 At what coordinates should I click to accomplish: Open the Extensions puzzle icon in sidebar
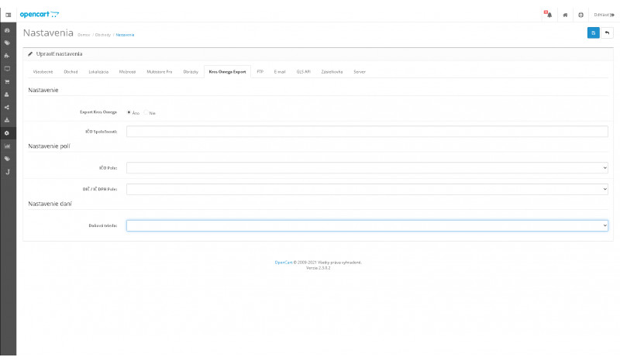(7, 56)
